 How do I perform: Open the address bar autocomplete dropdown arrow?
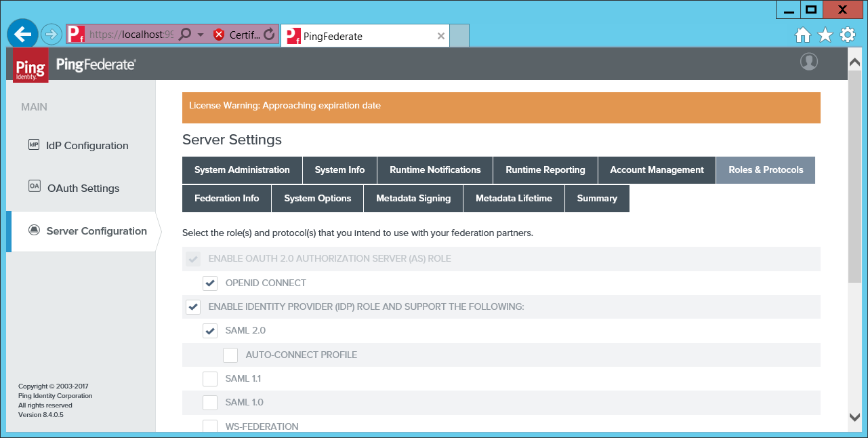[201, 35]
